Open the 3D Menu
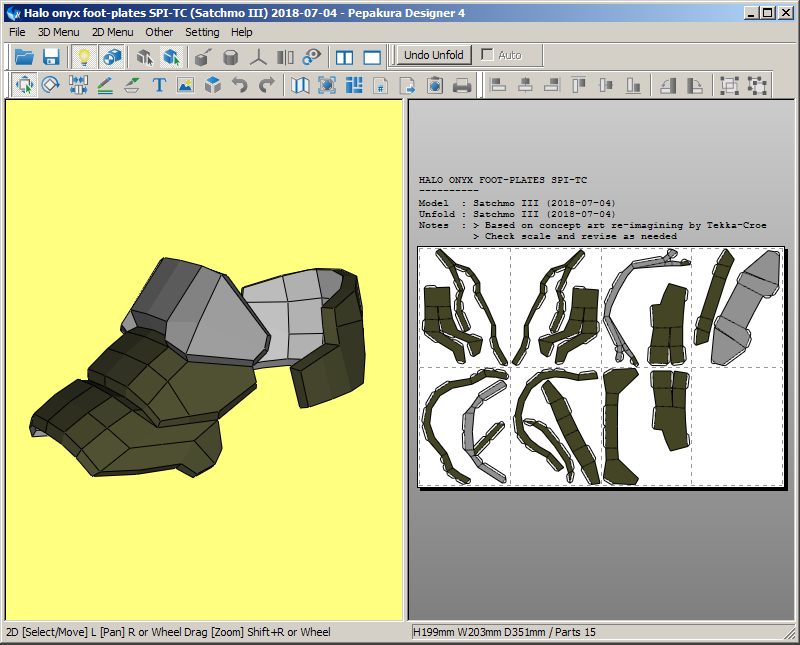800x645 pixels. click(58, 32)
